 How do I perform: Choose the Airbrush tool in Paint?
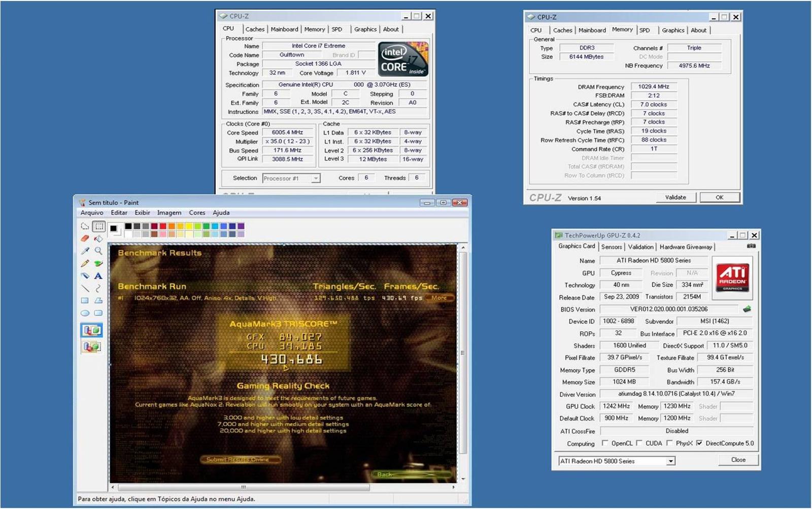click(x=85, y=276)
